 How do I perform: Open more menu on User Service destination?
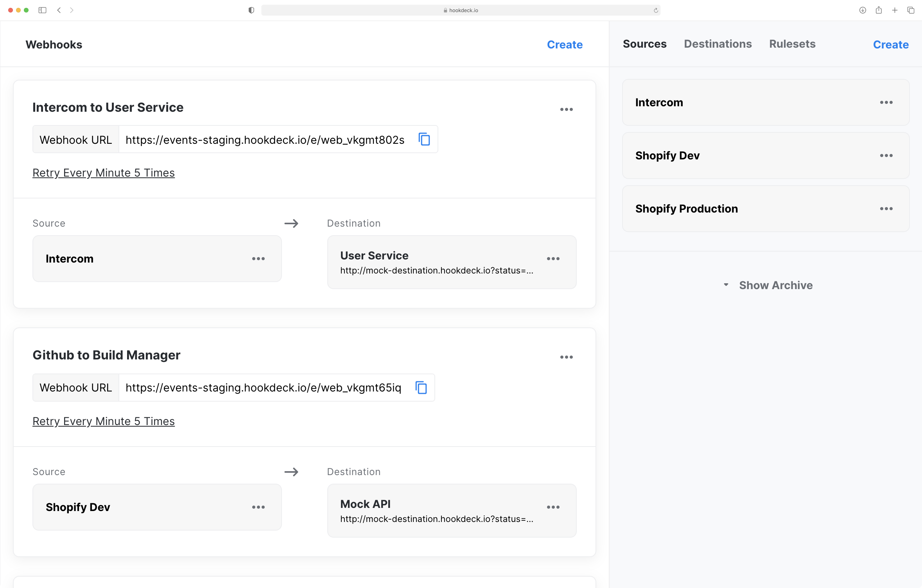pyautogui.click(x=553, y=259)
